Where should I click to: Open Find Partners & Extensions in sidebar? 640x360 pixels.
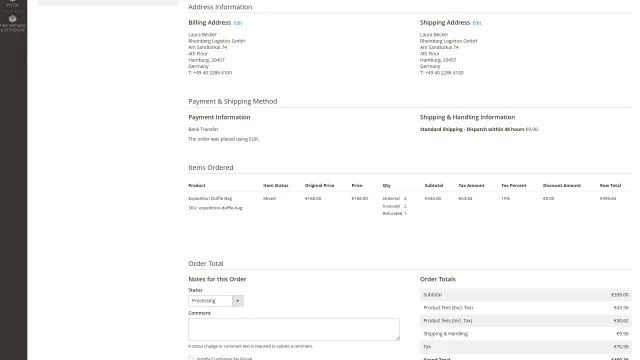[x=13, y=23]
